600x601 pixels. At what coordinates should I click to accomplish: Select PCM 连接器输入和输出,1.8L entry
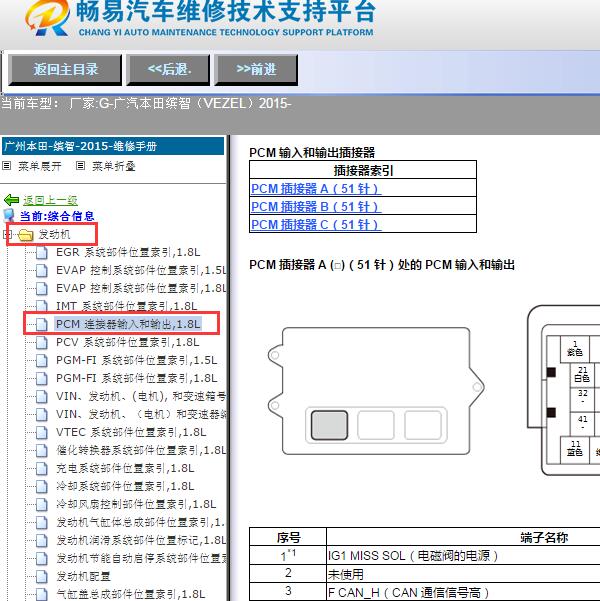point(128,324)
